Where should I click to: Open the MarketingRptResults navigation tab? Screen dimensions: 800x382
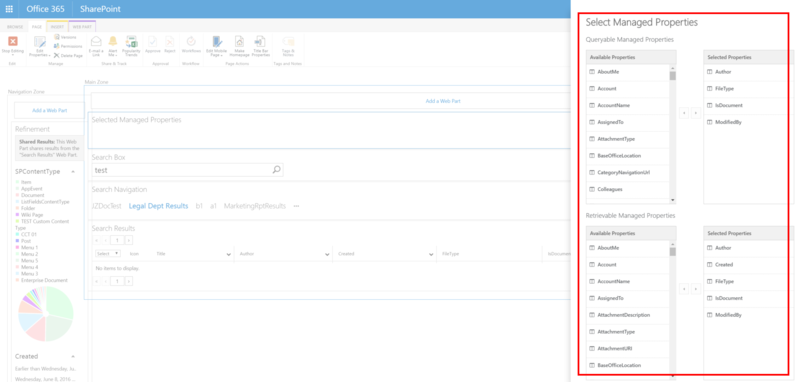click(255, 206)
